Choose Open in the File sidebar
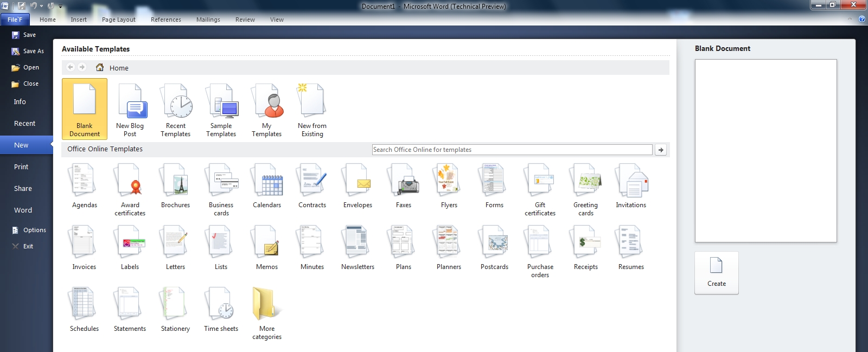Image resolution: width=868 pixels, height=352 pixels. 25,67
